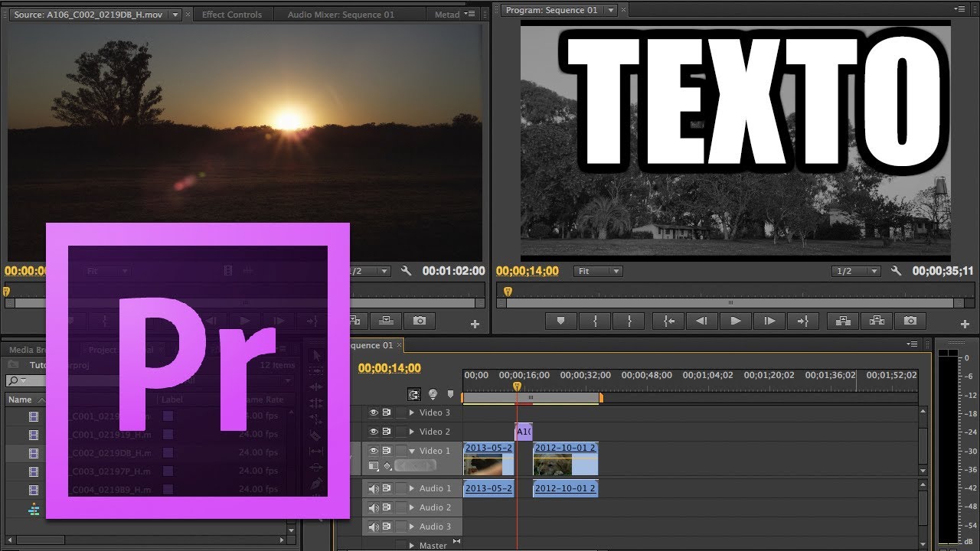980x551 pixels.
Task: Add a marker from the timeline header
Action: tap(450, 395)
